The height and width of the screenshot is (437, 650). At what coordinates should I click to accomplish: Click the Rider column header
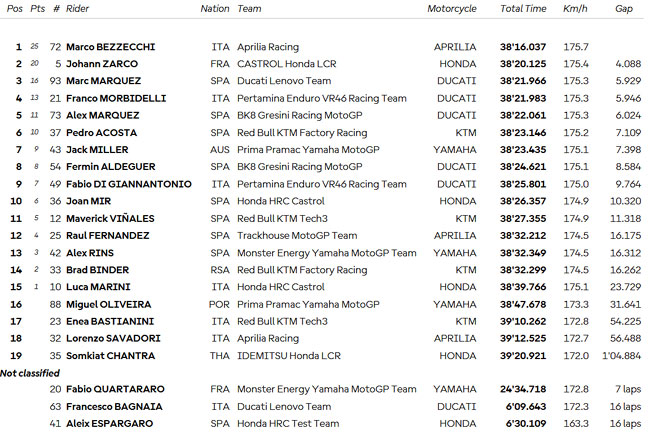[77, 9]
